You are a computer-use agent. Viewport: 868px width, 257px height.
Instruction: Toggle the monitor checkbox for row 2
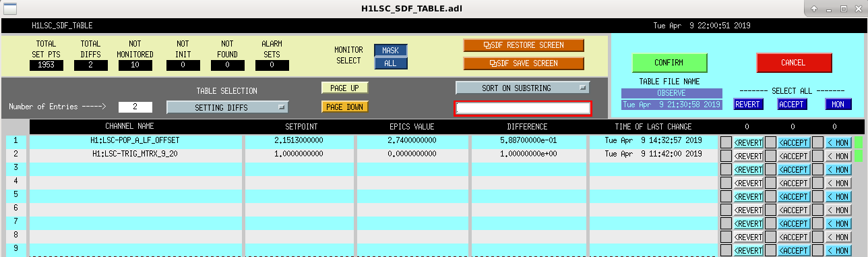click(x=817, y=156)
